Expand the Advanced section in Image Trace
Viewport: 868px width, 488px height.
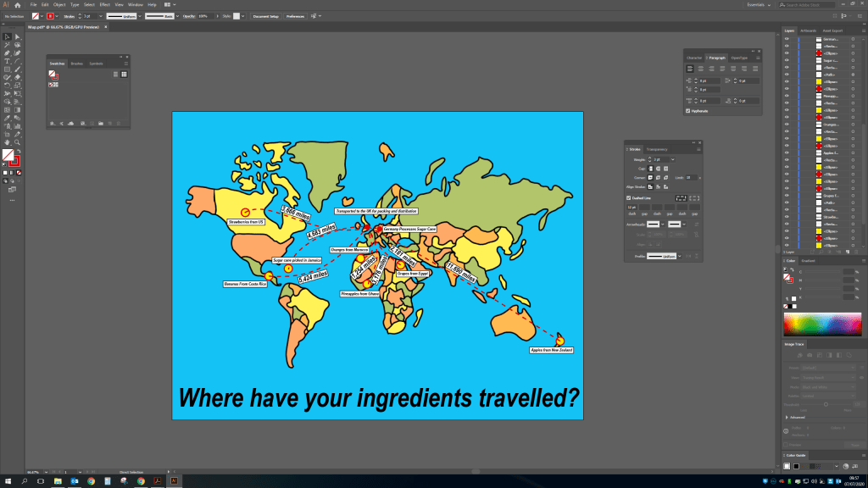(x=786, y=417)
